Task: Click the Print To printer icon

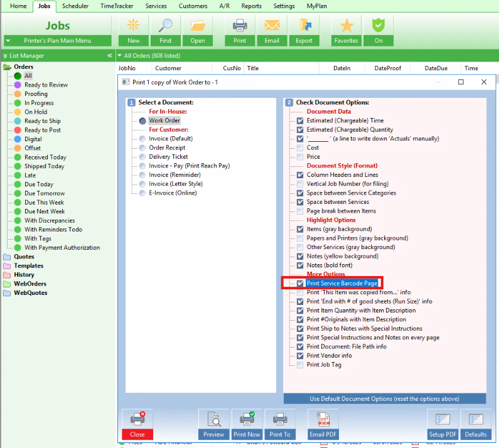Action: 280,419
